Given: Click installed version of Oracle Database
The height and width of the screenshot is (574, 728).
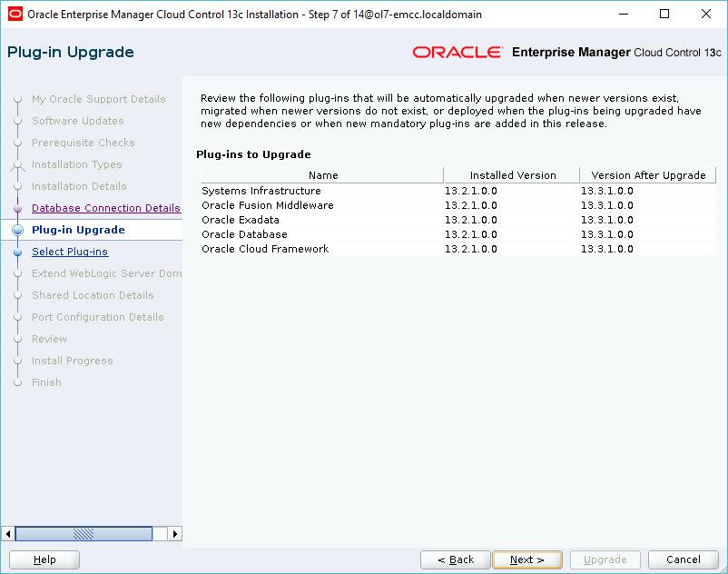Looking at the screenshot, I should (471, 234).
